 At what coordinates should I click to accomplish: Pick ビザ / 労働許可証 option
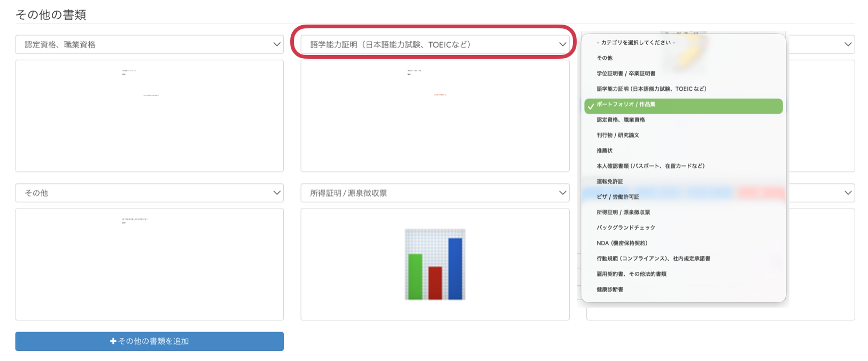618,197
